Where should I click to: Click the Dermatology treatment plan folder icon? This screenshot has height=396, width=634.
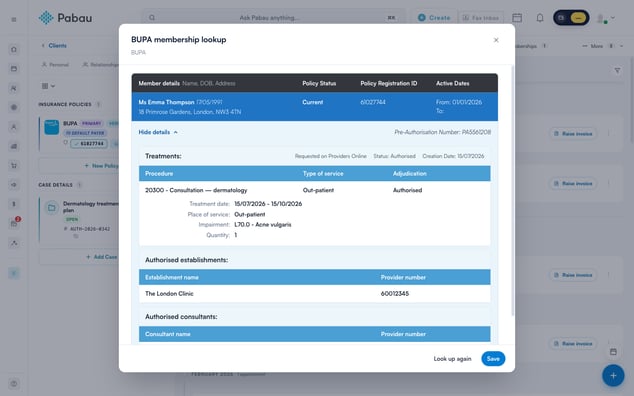(52, 208)
